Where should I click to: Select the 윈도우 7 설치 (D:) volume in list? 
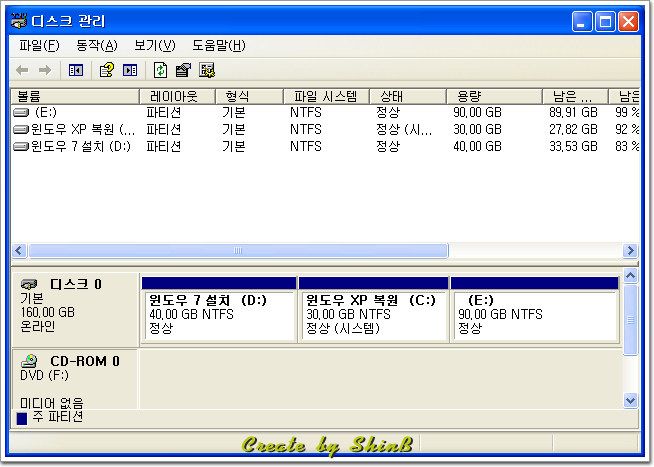[x=81, y=146]
